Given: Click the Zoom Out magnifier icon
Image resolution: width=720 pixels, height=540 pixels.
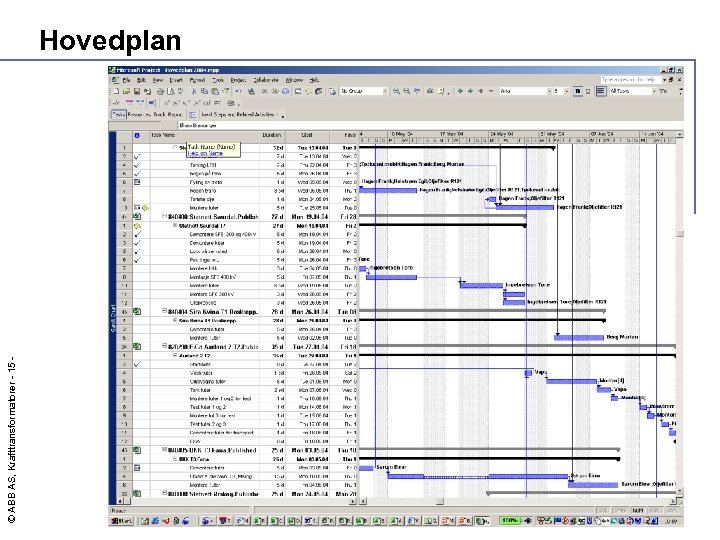Looking at the screenshot, I should pos(406,91).
